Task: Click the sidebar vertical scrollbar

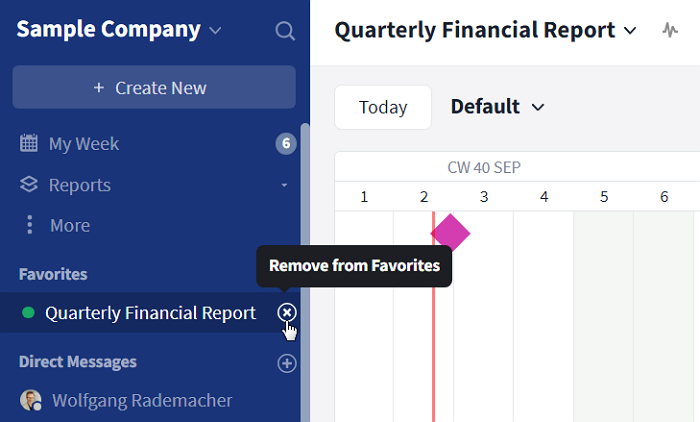Action: tap(305, 272)
